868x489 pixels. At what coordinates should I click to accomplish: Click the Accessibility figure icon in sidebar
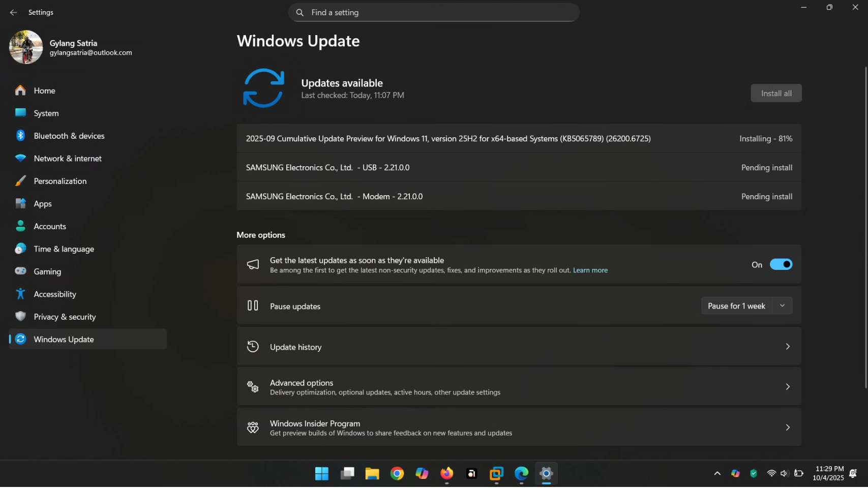click(x=20, y=294)
